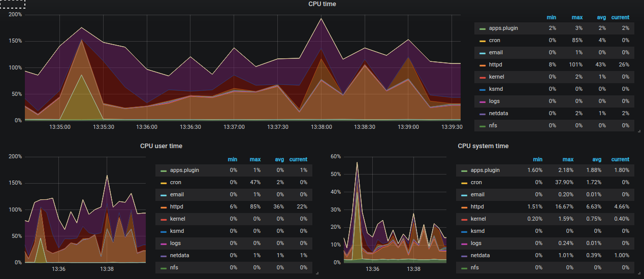Click resize handle of CPU system time panel
The image size is (644, 279).
click(x=638, y=273)
